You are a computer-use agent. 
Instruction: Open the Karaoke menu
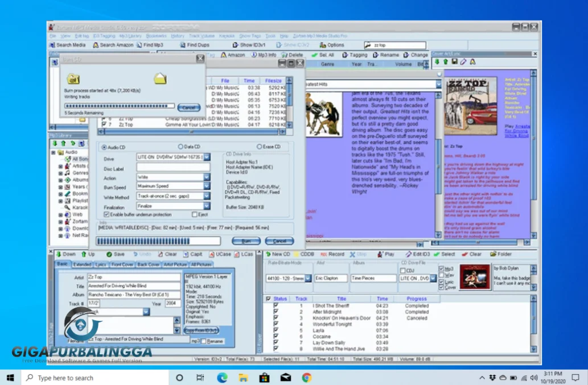[x=227, y=36]
